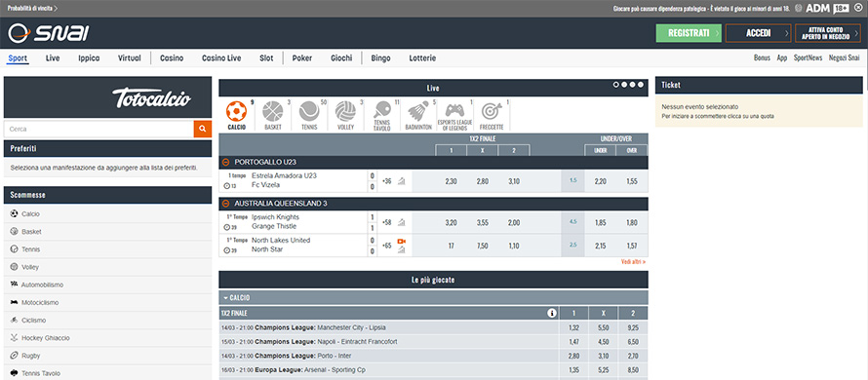This screenshot has height=380, width=868.
Task: Click the info icon in 1X2 Finale header
Action: [551, 313]
